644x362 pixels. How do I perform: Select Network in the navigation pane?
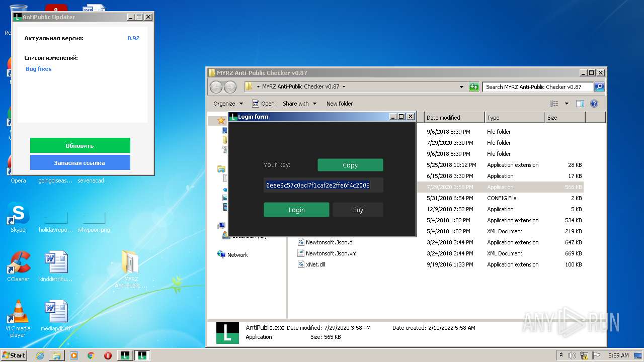(232, 255)
